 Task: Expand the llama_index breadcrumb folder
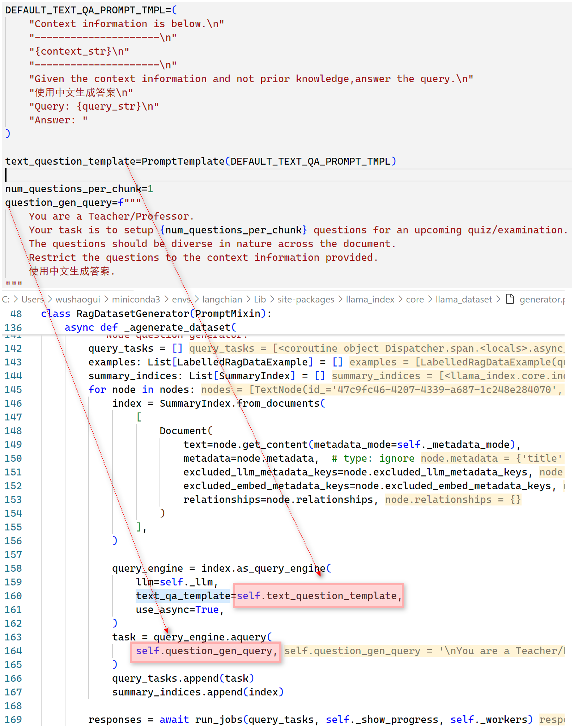[370, 299]
